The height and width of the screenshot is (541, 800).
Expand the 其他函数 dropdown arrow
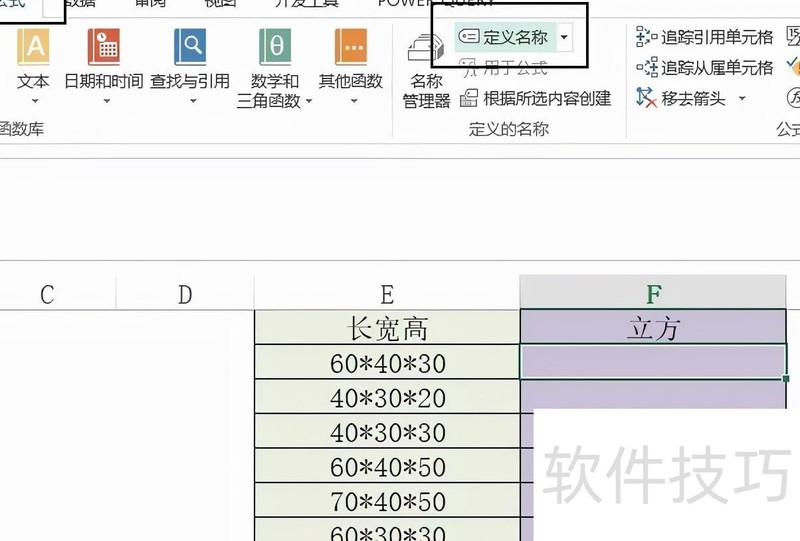coord(354,101)
